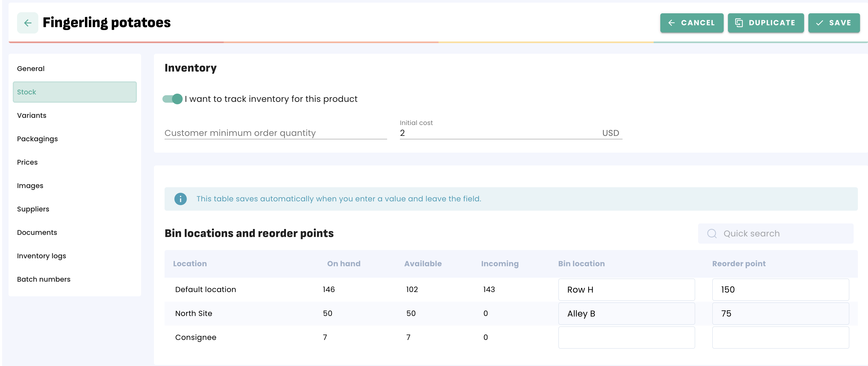The image size is (868, 366).
Task: Select Batch numbers in the sidebar
Action: tap(44, 279)
